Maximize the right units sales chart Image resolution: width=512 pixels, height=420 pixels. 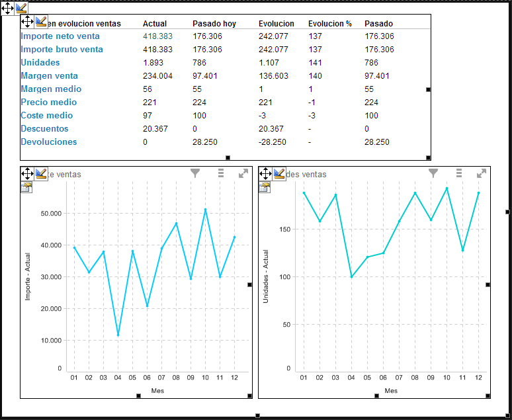click(482, 173)
